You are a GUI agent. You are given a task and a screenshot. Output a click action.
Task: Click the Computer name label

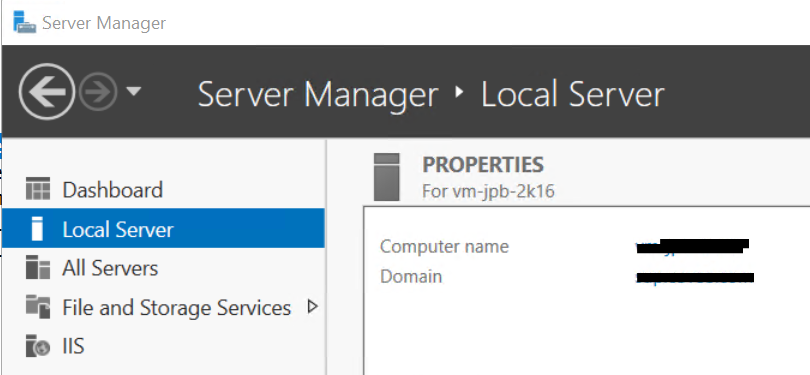444,246
